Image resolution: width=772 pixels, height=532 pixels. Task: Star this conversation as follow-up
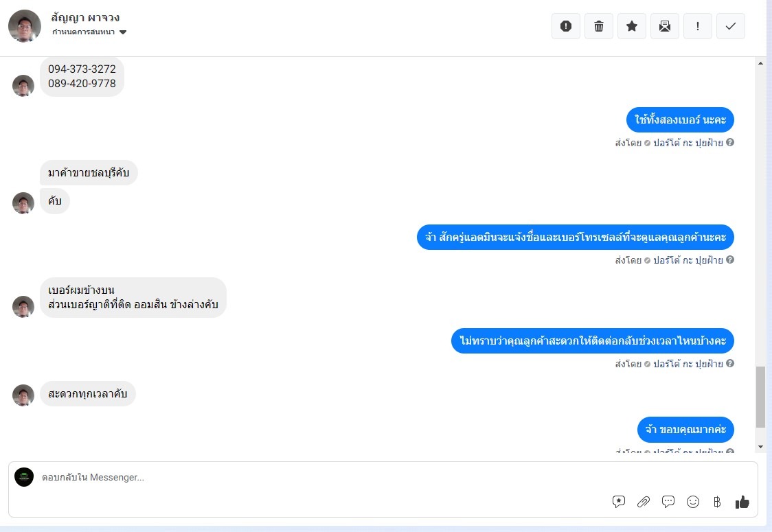click(632, 26)
